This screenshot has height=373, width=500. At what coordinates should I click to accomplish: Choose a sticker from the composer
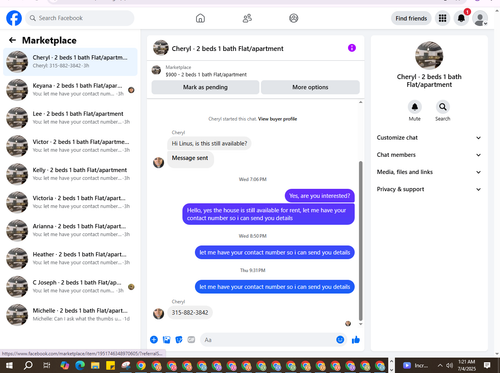tap(179, 340)
